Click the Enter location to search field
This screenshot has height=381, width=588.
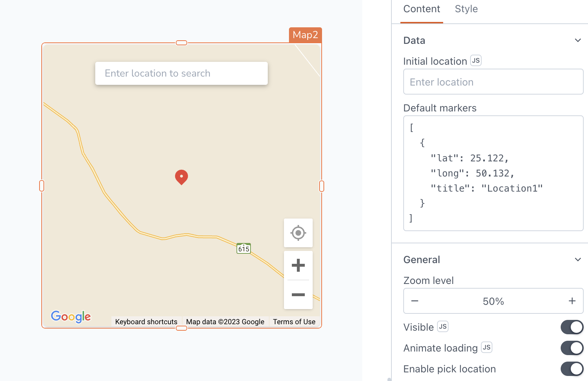(181, 73)
